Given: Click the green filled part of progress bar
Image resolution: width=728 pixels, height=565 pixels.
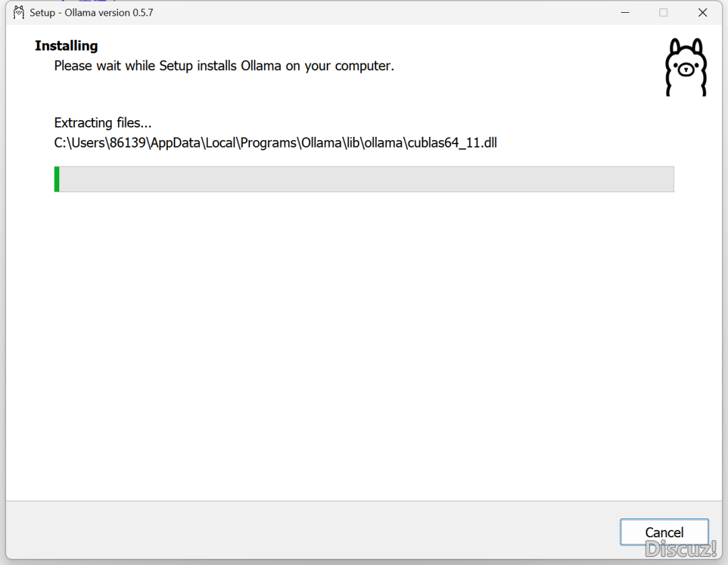Looking at the screenshot, I should (57, 179).
